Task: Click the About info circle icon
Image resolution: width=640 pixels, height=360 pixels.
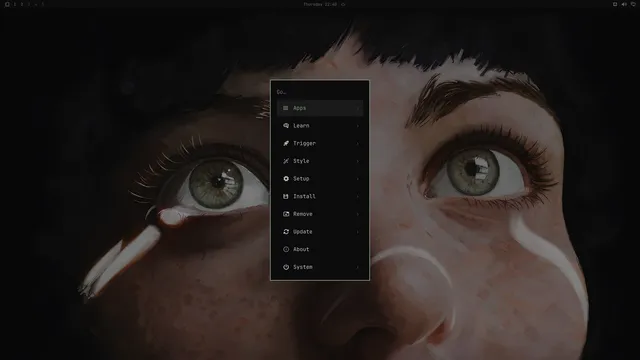Action: click(286, 249)
